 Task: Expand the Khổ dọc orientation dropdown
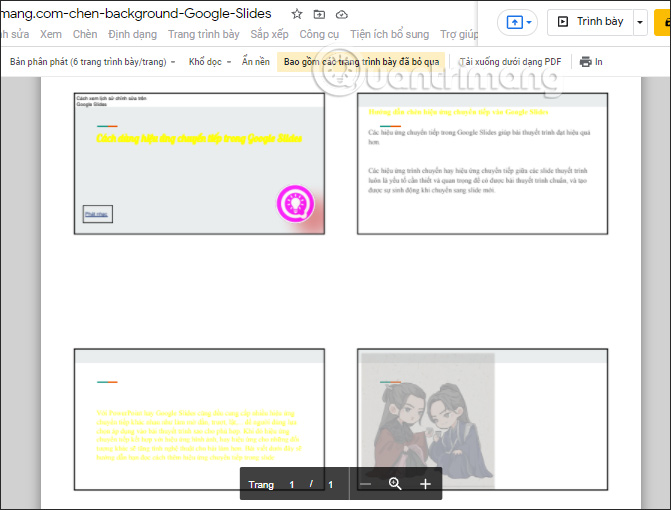click(x=210, y=62)
